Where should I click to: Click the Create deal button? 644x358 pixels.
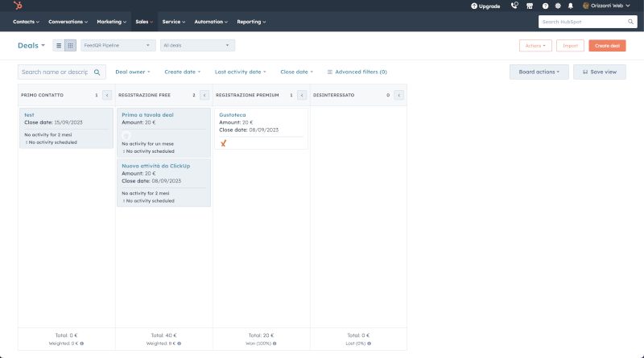pos(607,46)
